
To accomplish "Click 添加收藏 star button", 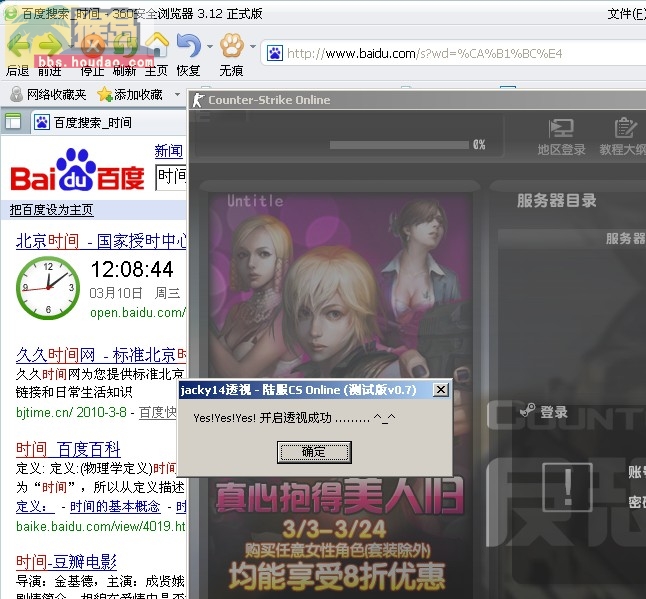I will 130,94.
